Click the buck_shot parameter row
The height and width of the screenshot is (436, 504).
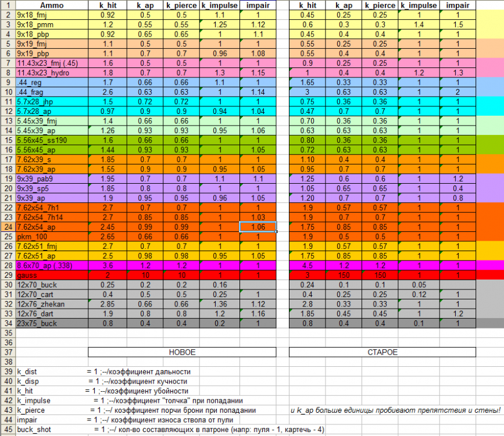click(x=170, y=430)
